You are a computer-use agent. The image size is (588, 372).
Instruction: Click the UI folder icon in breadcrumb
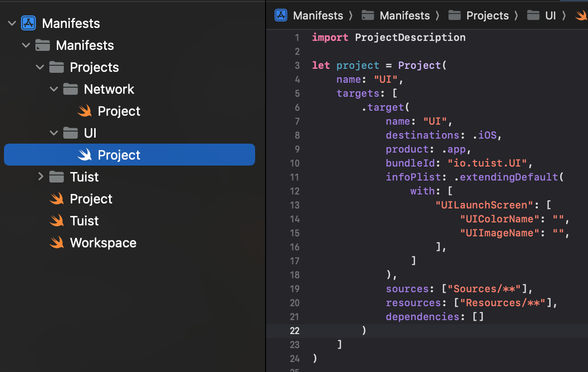click(x=533, y=15)
